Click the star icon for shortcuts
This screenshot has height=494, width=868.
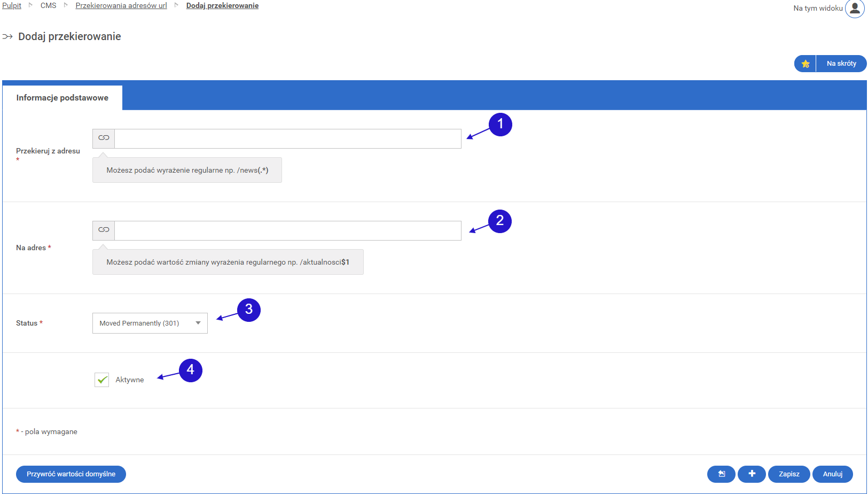[x=805, y=64]
